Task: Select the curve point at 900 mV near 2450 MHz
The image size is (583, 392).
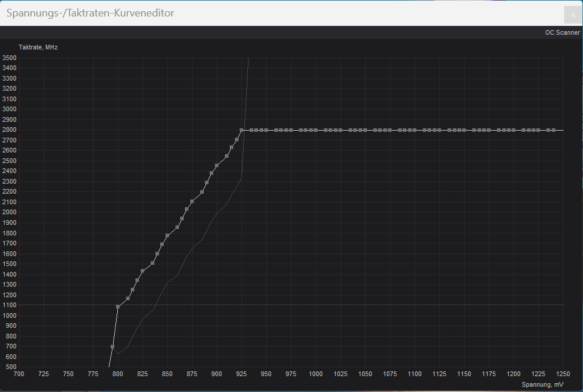Action: click(x=217, y=166)
